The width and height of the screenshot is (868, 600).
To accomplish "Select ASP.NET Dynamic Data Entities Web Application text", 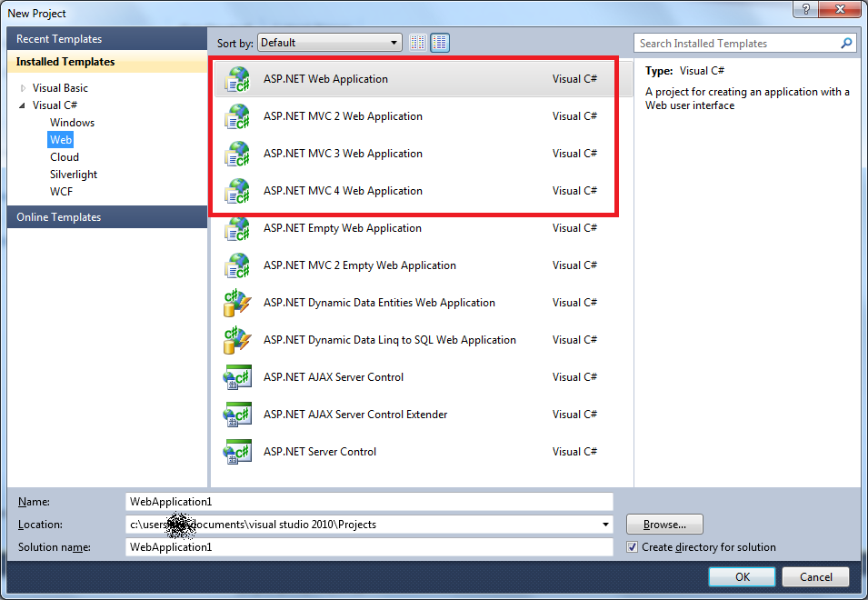I will [x=379, y=303].
